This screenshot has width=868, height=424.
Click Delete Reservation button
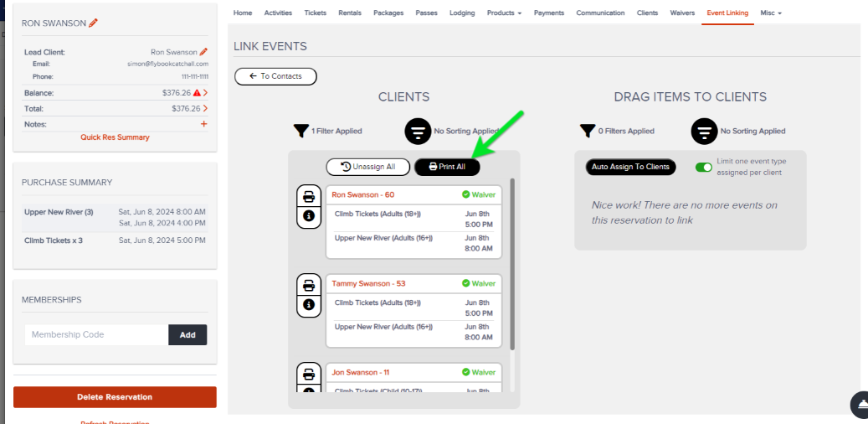(115, 397)
